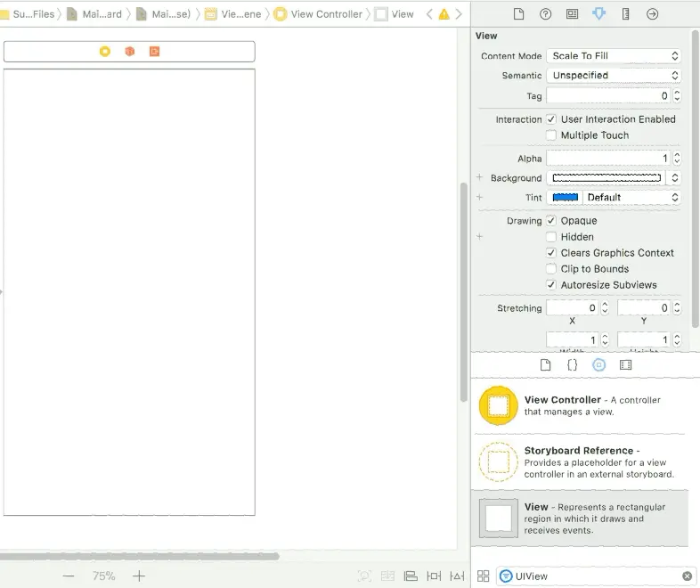700x588 pixels.
Task: Zoom in the canvas with plus button
Action: tap(139, 576)
